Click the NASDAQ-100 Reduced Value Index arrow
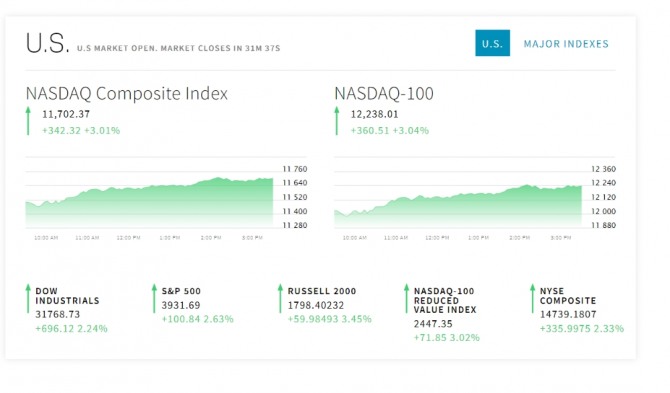The height and width of the screenshot is (393, 670). coord(406,298)
